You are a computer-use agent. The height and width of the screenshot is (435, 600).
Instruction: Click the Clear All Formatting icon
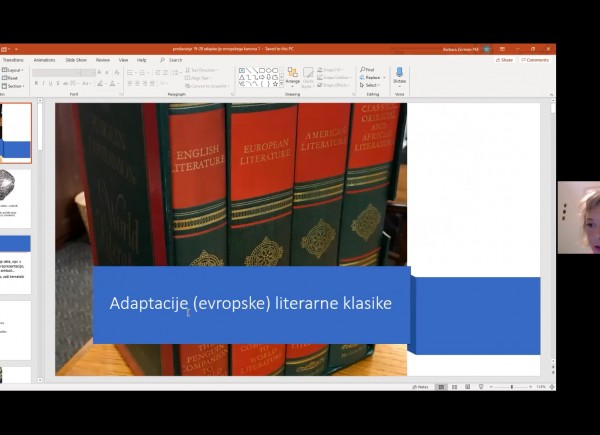click(117, 72)
